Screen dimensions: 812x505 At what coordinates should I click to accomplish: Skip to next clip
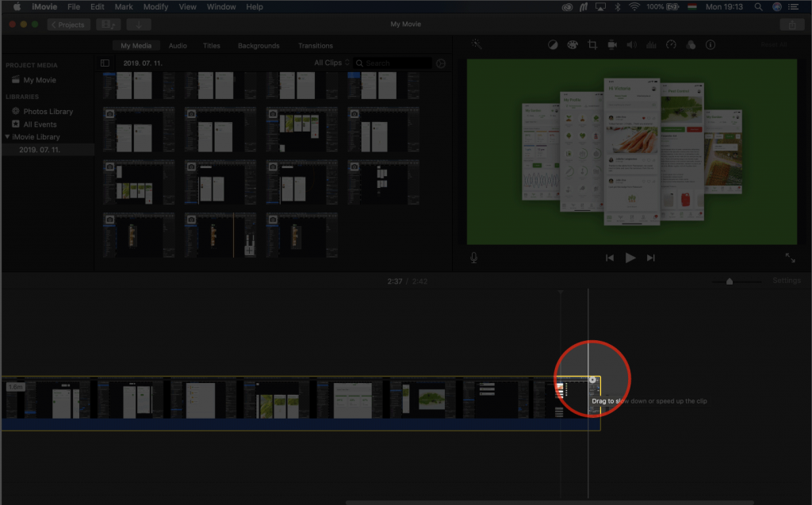pos(651,258)
